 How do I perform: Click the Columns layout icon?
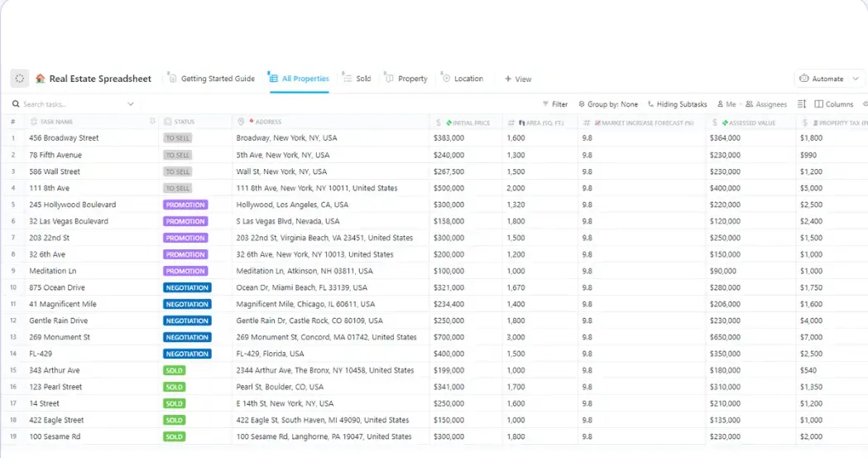pos(818,104)
